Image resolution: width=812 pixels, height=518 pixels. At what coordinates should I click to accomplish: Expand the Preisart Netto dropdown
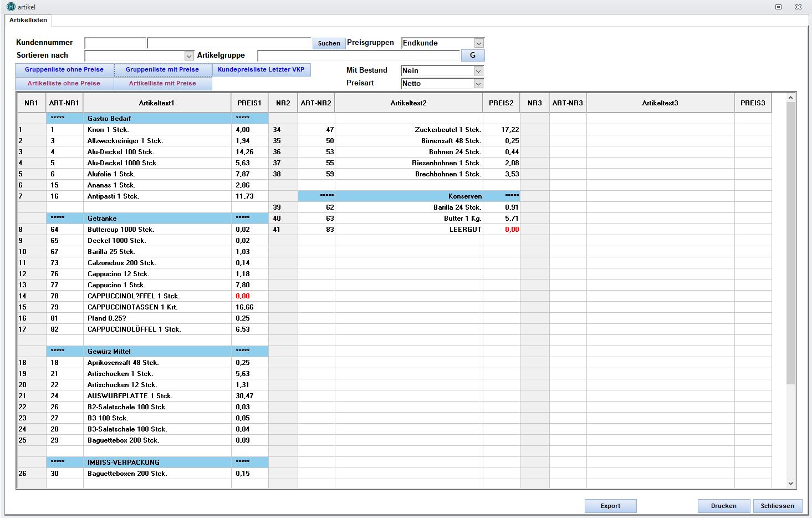coord(478,84)
